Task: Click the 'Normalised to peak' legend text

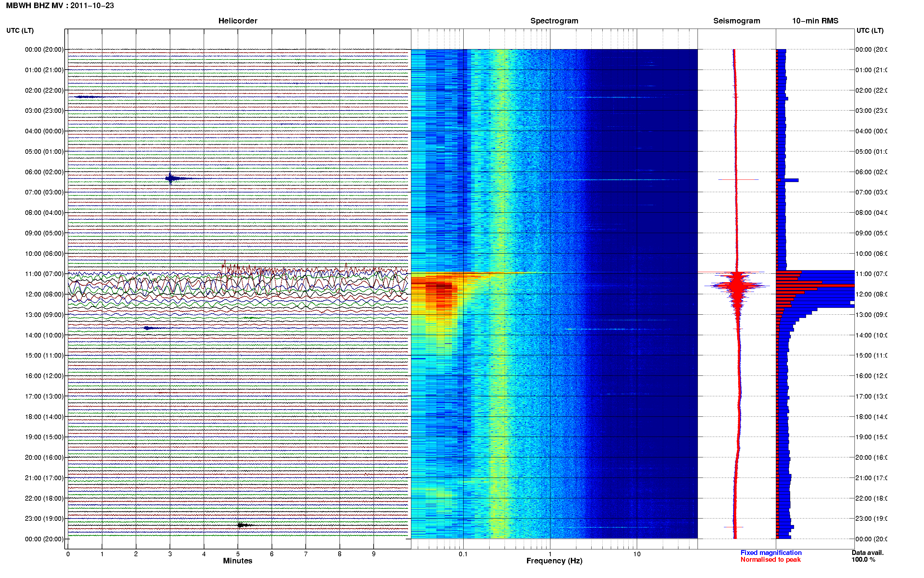Action: (770, 560)
